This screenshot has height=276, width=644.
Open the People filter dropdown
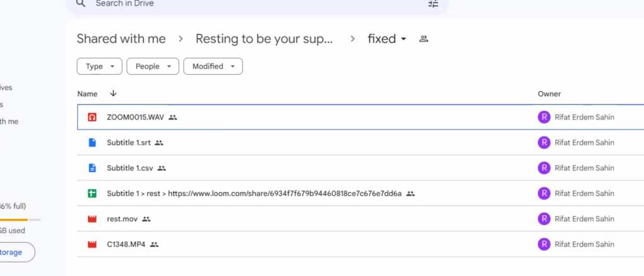click(153, 67)
